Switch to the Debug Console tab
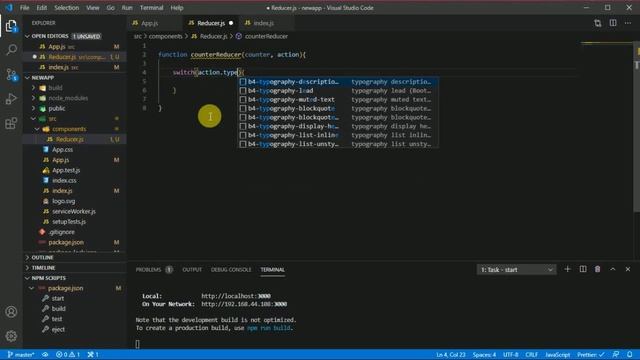 [x=231, y=269]
